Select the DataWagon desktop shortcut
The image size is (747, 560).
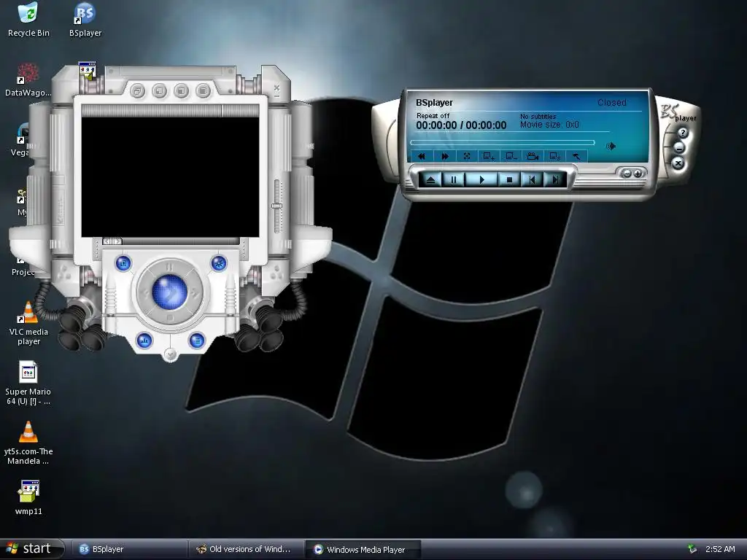click(28, 80)
